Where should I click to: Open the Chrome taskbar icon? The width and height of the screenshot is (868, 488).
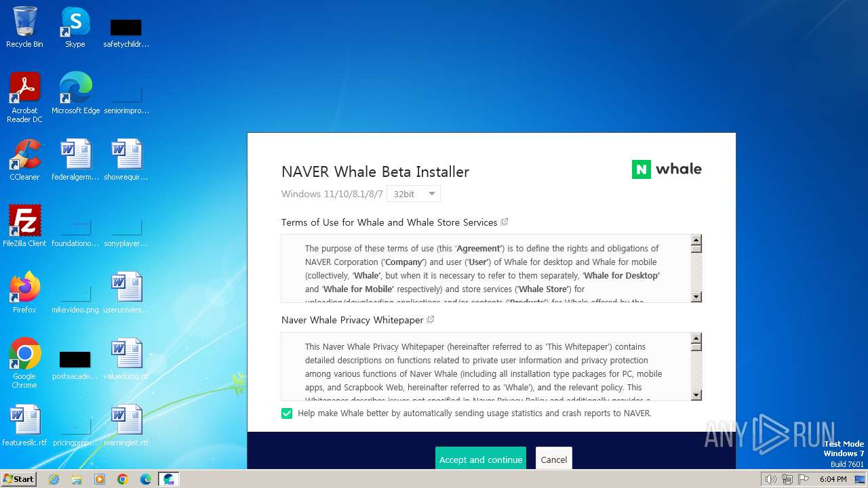[123, 479]
